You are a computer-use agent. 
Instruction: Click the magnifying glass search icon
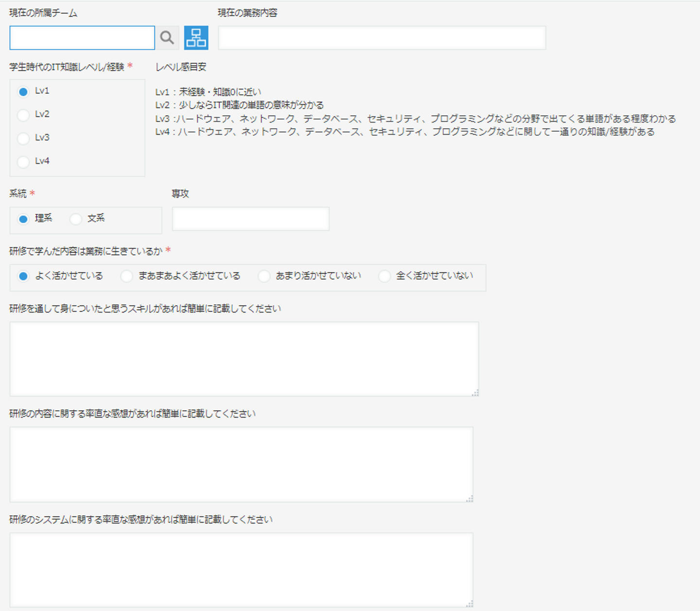167,38
